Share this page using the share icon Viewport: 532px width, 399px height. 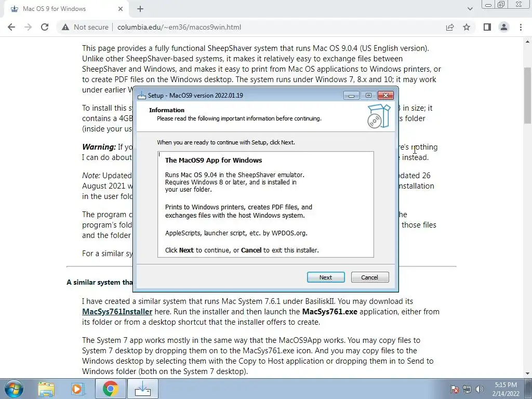pos(450,27)
